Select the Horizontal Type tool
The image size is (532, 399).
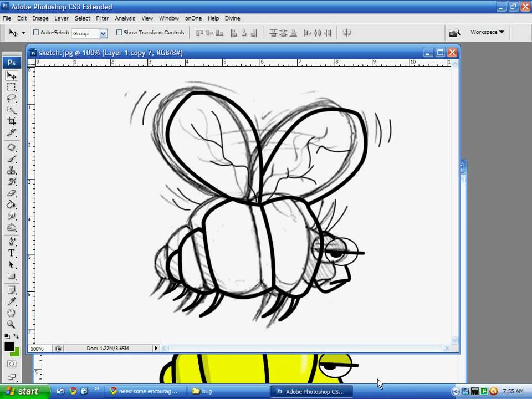click(12, 253)
